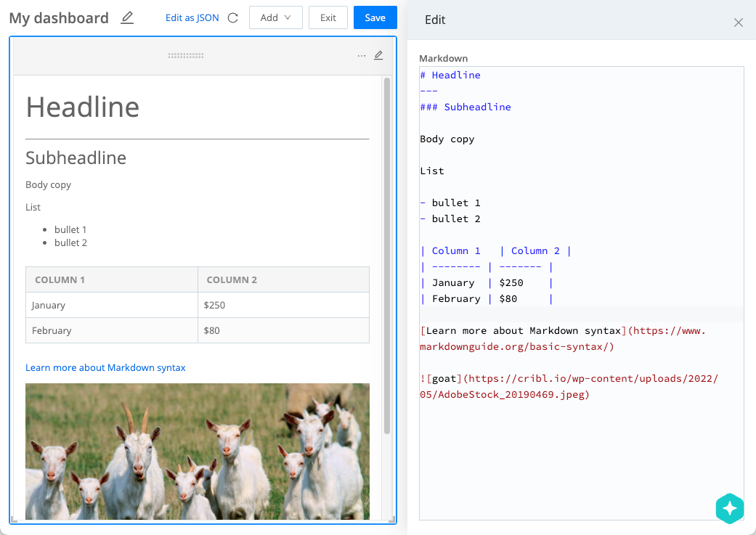Viewport: 756px width, 535px height.
Task: Click the goat photo in the preview
Action: pos(197,450)
